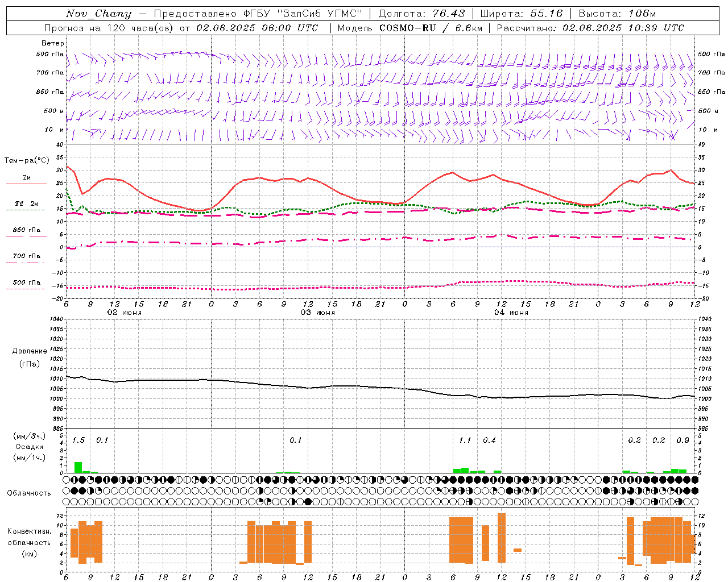Image resolution: width=728 pixels, height=582 pixels.
Task: Click the '1.5' three-hour precipitation value
Action: (x=78, y=440)
